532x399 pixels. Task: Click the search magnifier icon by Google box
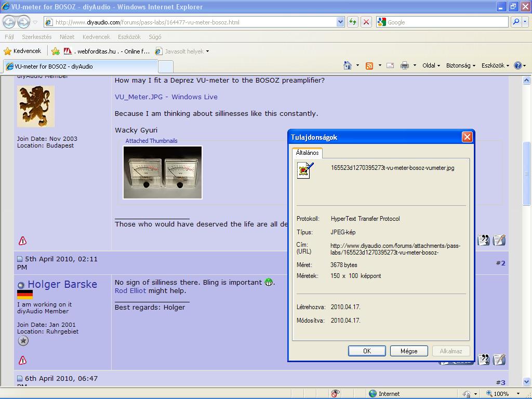[x=516, y=22]
